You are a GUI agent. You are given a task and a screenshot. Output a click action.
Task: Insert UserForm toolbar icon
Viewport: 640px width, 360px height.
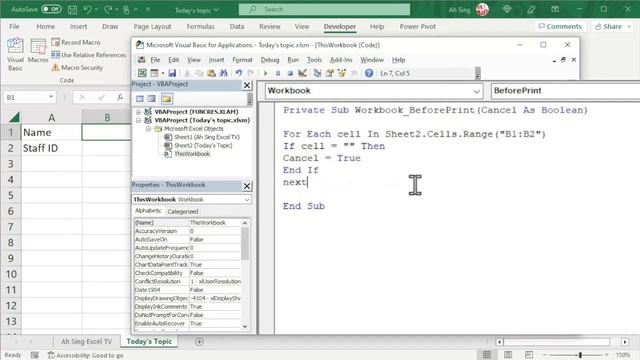pyautogui.click(x=154, y=73)
